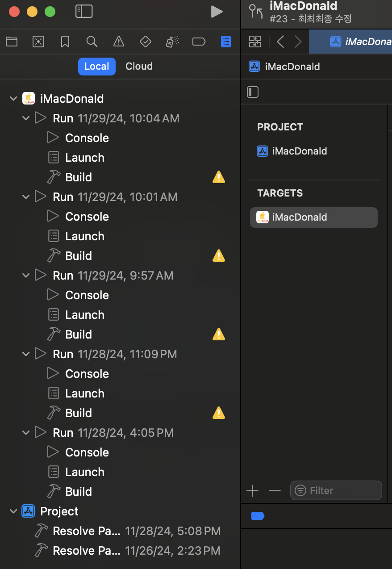The height and width of the screenshot is (569, 392).
Task: Click the Filter field below the targets
Action: point(336,490)
